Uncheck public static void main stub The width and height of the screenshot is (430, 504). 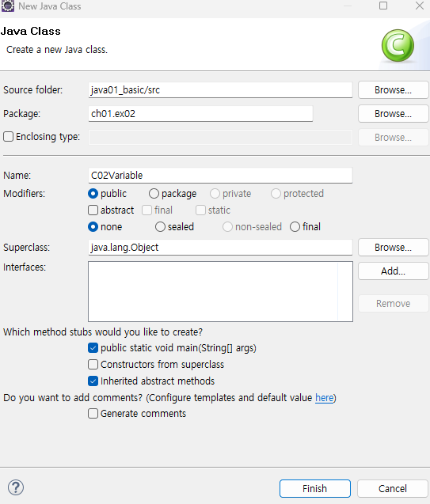[x=93, y=348]
